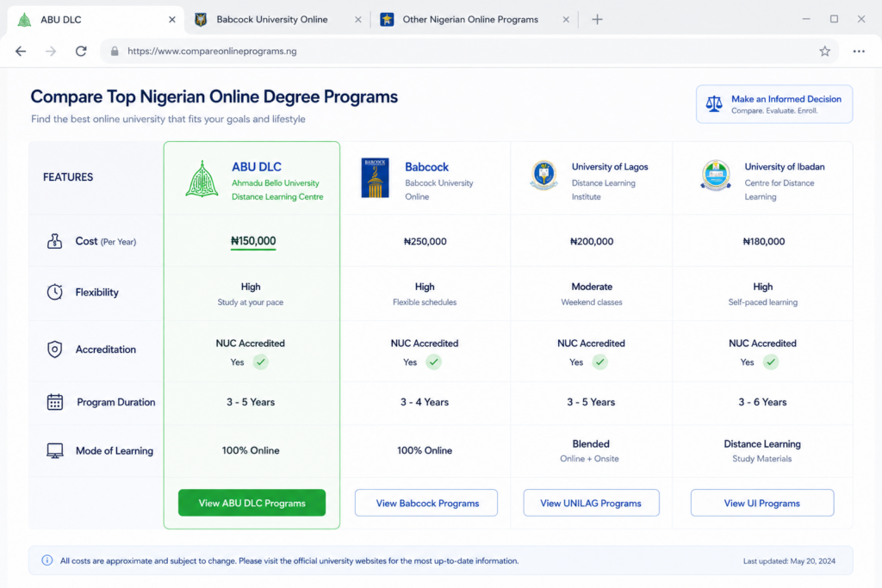Image resolution: width=882 pixels, height=588 pixels.
Task: Click 'Study at your pace' text
Action: 251,302
